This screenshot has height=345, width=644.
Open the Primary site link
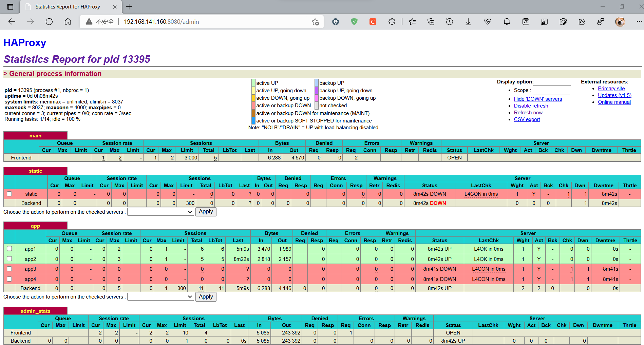click(611, 89)
